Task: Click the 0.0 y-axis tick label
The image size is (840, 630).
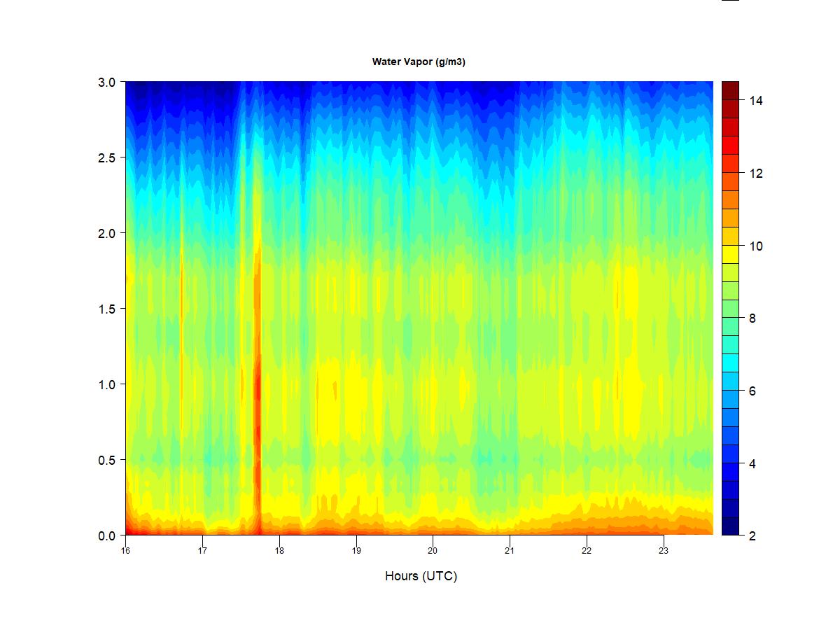Action: [106, 535]
